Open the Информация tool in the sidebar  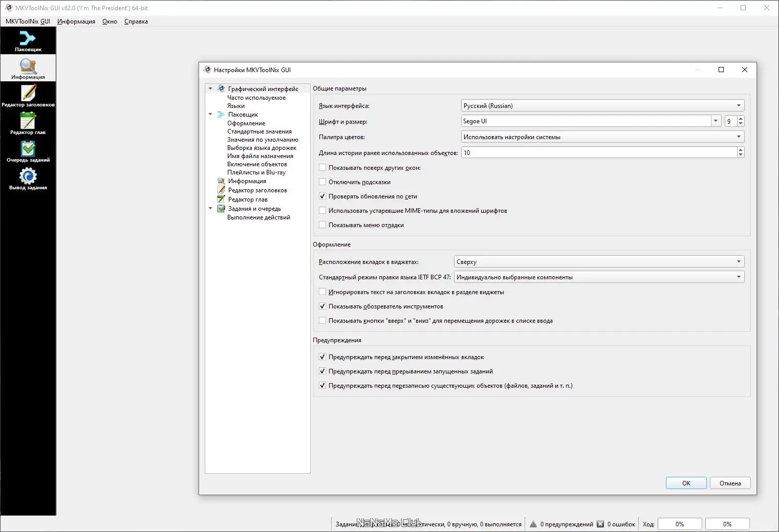pos(28,69)
